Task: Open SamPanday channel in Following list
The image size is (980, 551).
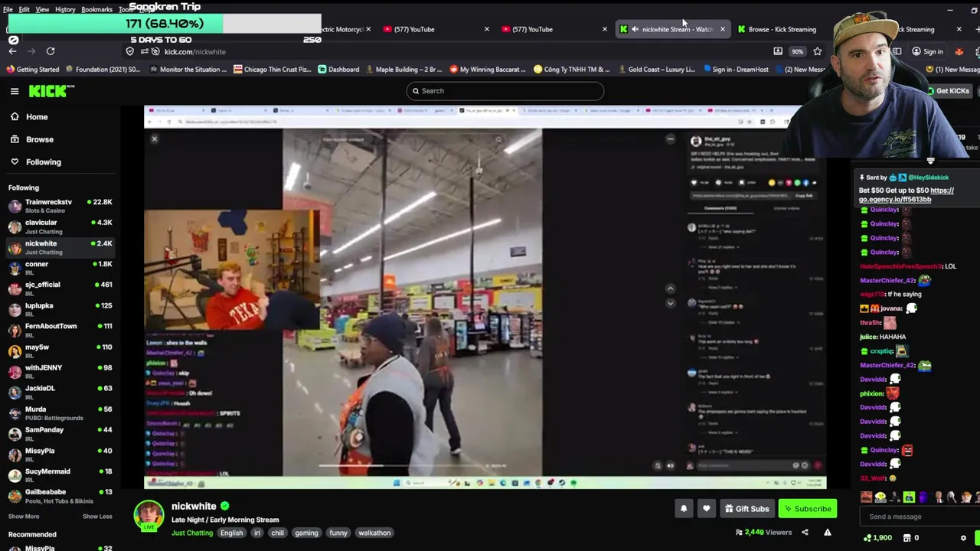Action: 60,434
